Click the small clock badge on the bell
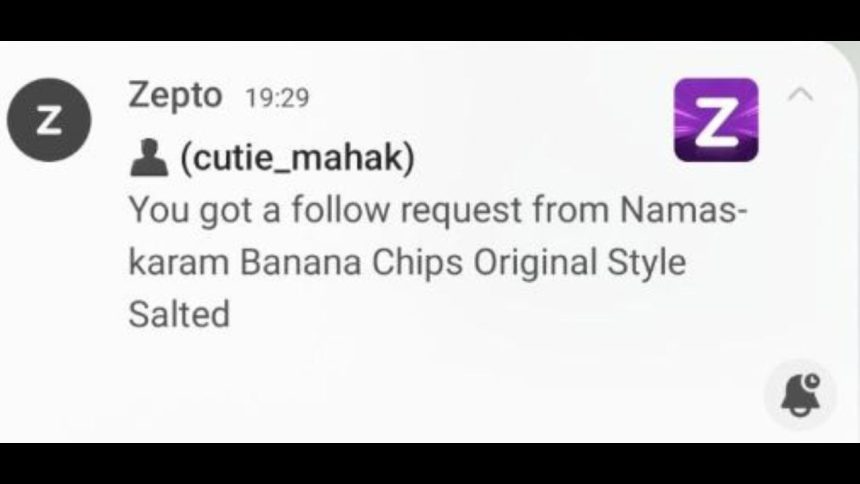860x484 pixels. (814, 380)
